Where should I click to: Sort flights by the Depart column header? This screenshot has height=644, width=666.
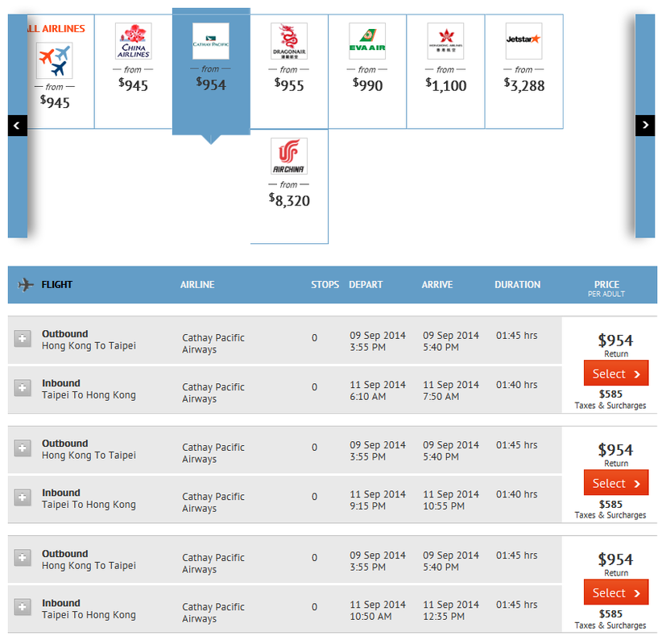coord(366,284)
